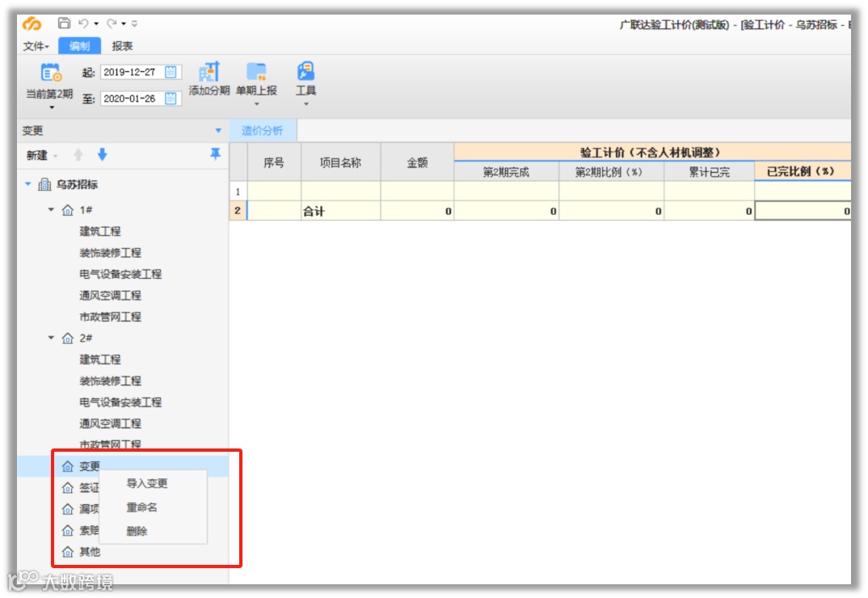Select the 1# house icon

[x=68, y=210]
